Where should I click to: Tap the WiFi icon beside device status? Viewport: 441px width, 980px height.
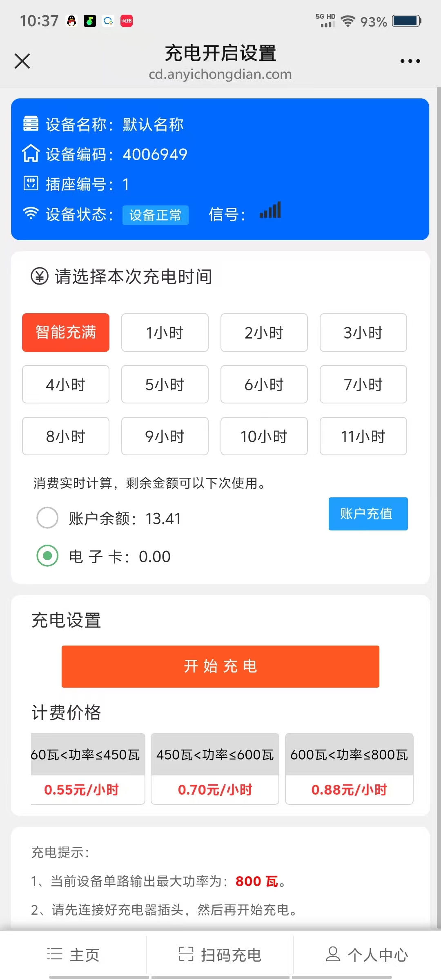tap(31, 213)
